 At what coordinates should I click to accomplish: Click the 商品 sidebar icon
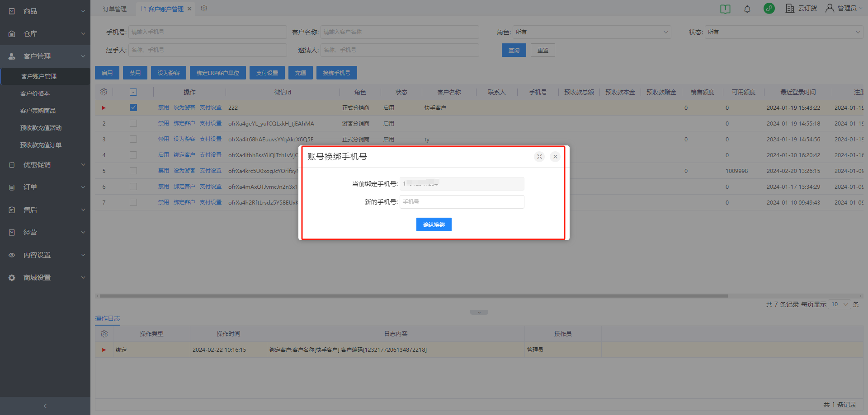click(12, 11)
